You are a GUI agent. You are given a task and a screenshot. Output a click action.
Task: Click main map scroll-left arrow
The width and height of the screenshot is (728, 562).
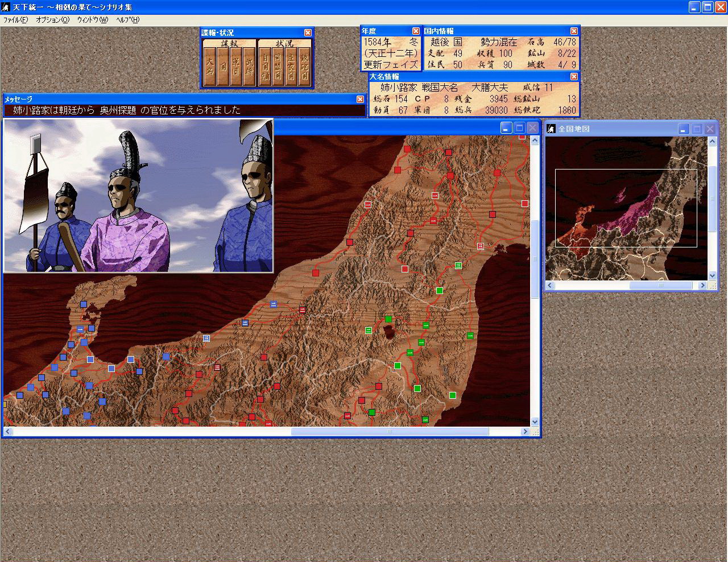(7, 432)
